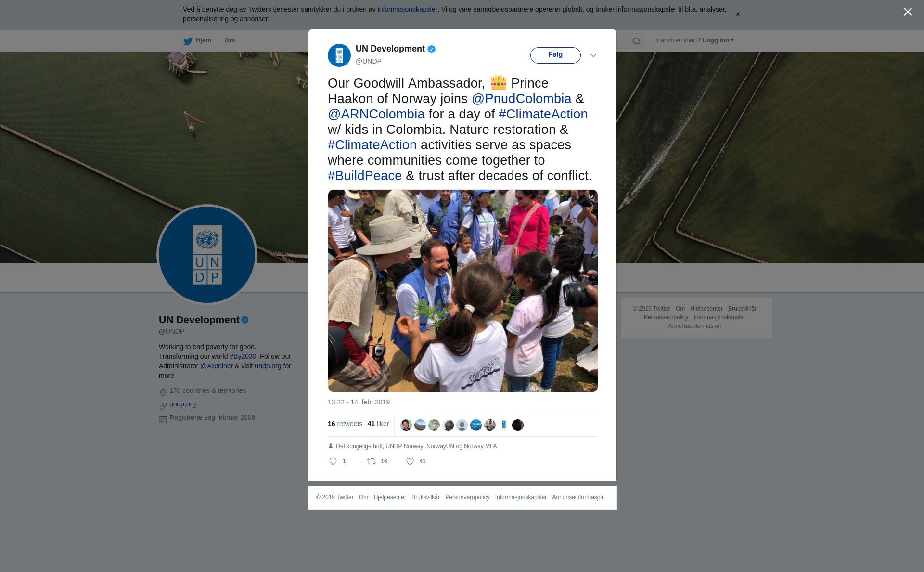Open the @PnudColombia mention link

click(521, 99)
